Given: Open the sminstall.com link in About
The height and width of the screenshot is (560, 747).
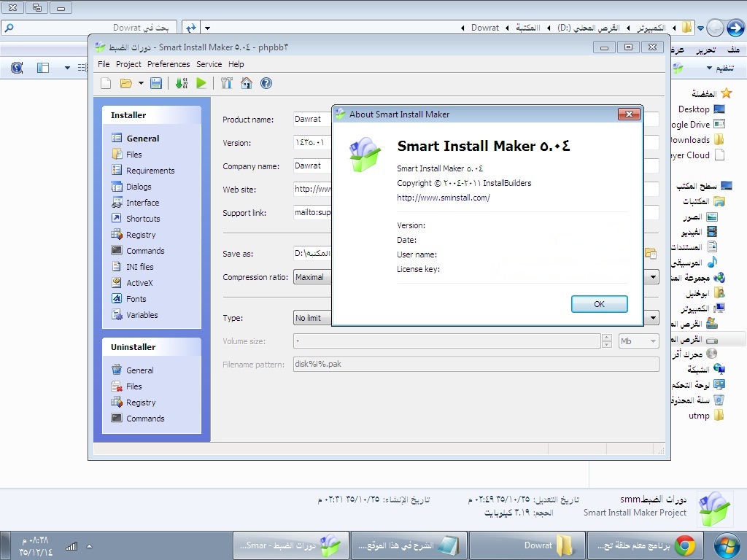Looking at the screenshot, I should pyautogui.click(x=444, y=198).
